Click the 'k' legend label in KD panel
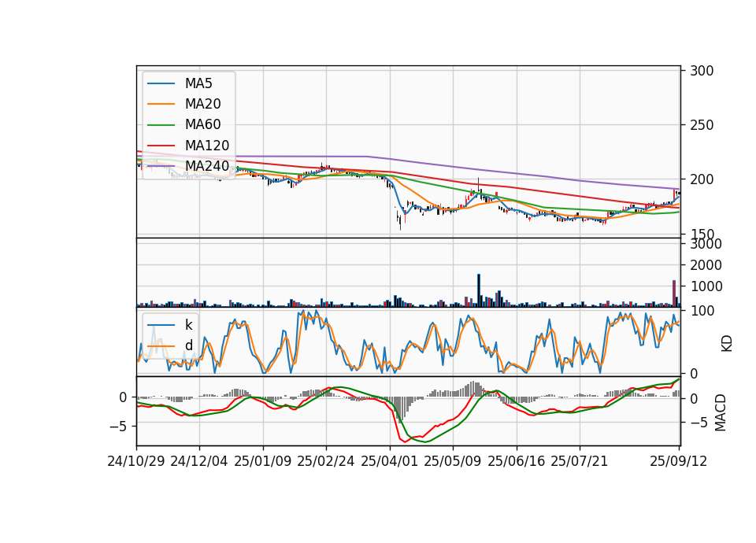 point(188,325)
